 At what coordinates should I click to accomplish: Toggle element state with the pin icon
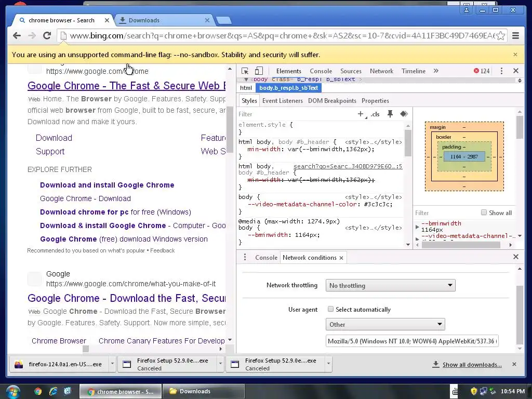(x=390, y=114)
